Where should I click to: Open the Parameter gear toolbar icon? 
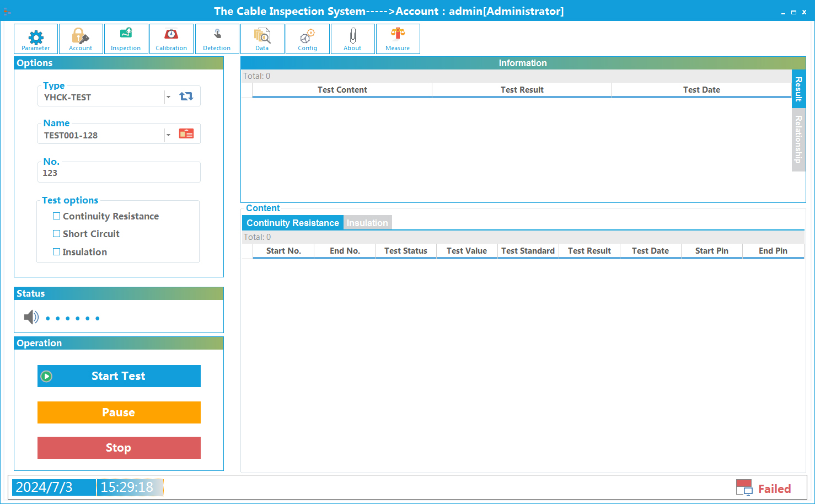click(x=36, y=39)
